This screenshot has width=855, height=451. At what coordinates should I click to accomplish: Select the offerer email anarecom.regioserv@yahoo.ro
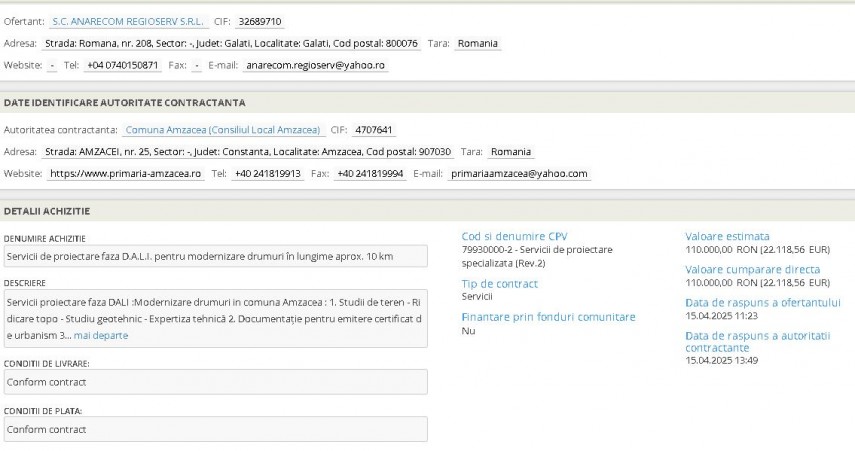316,65
